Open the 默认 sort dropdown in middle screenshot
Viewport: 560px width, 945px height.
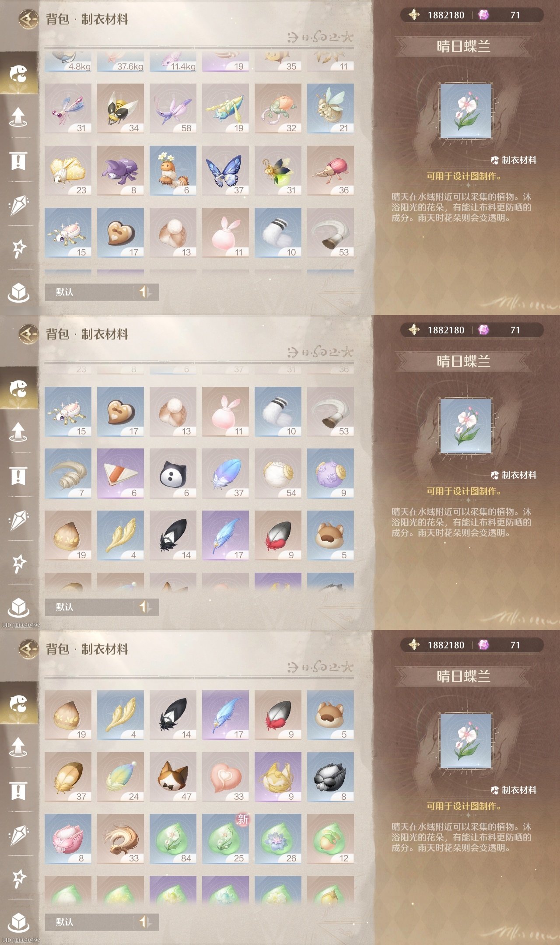pyautogui.click(x=89, y=607)
